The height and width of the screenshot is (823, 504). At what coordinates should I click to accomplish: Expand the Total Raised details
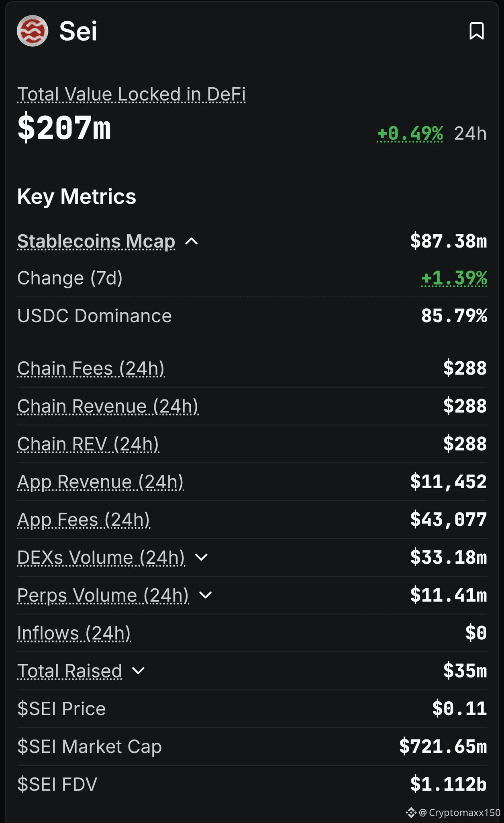138,671
